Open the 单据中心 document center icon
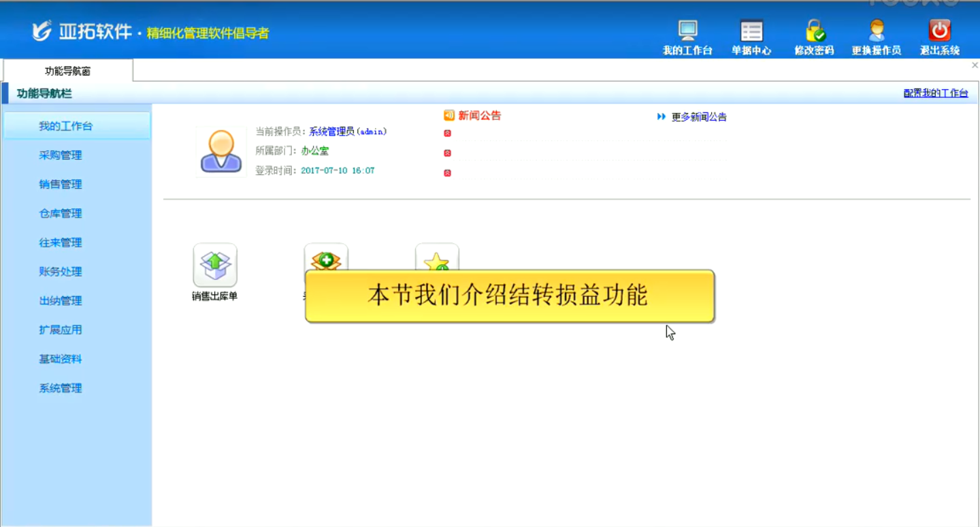Image resolution: width=980 pixels, height=527 pixels. coord(751,31)
